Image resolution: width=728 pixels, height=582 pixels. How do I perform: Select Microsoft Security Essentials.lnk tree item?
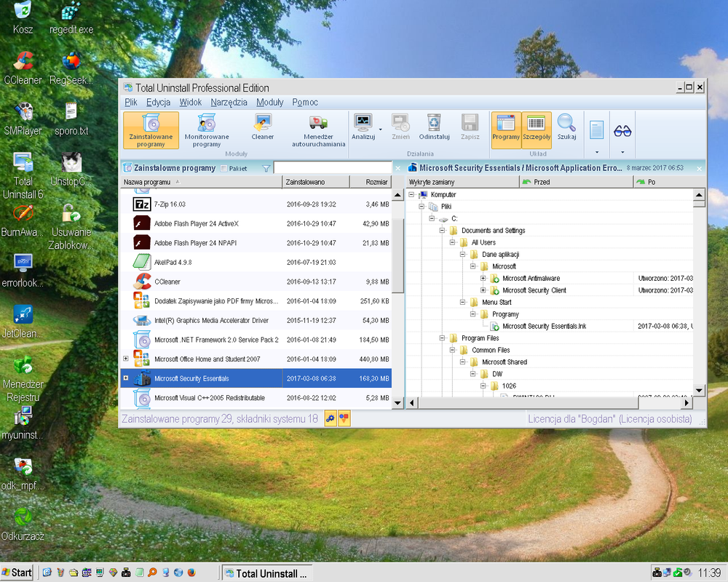pos(544,326)
